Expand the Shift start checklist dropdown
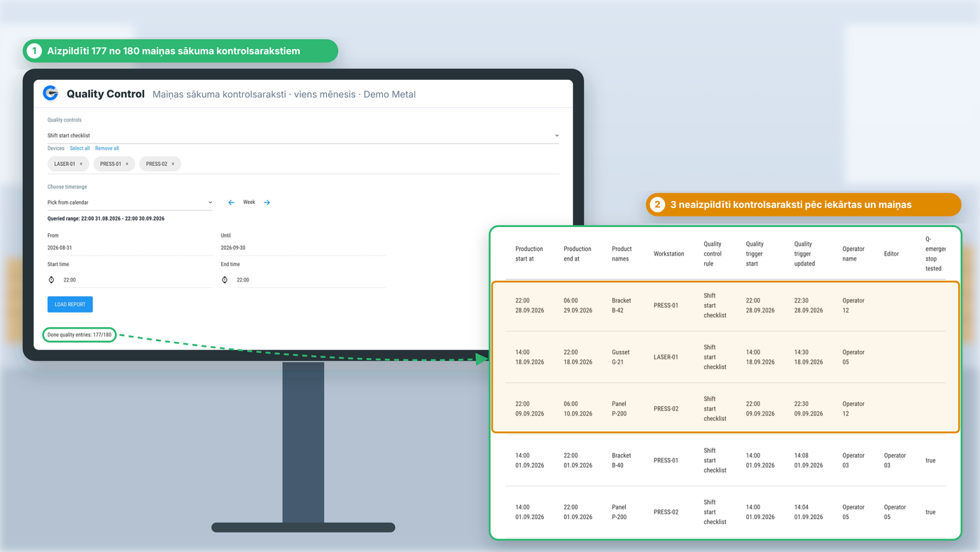 [303, 135]
